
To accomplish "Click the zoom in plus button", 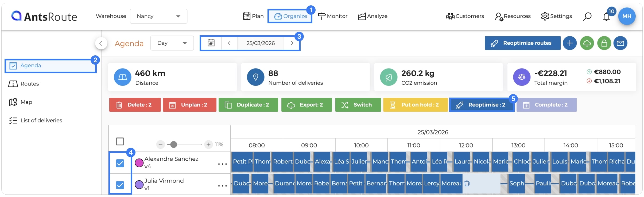I will pyautogui.click(x=208, y=145).
